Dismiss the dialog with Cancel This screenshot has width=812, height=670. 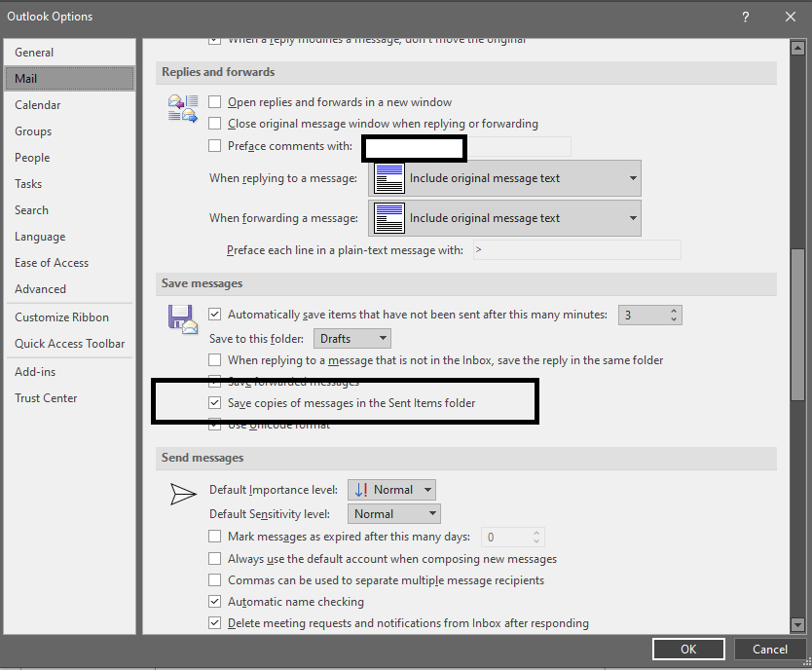pos(770,649)
